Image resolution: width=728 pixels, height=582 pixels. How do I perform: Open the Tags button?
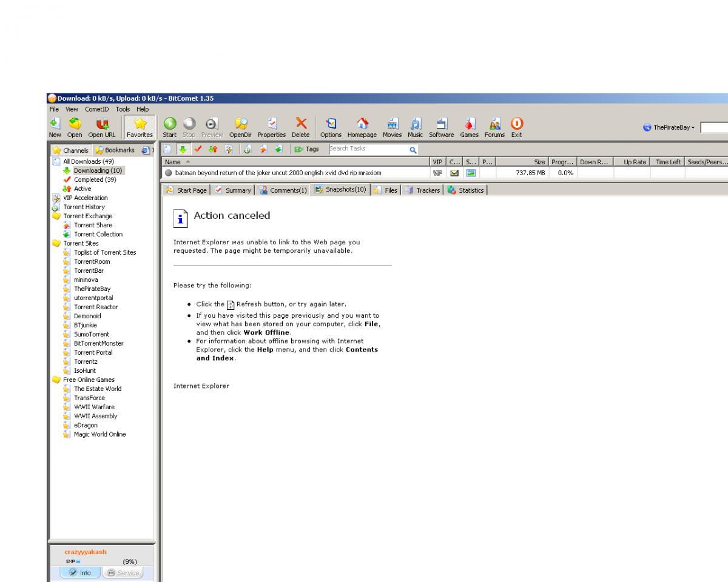(x=306, y=149)
